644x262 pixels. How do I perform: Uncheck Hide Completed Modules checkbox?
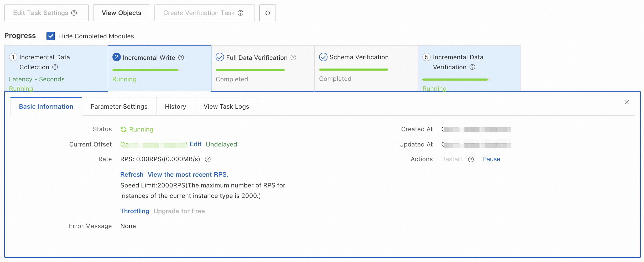click(x=51, y=36)
